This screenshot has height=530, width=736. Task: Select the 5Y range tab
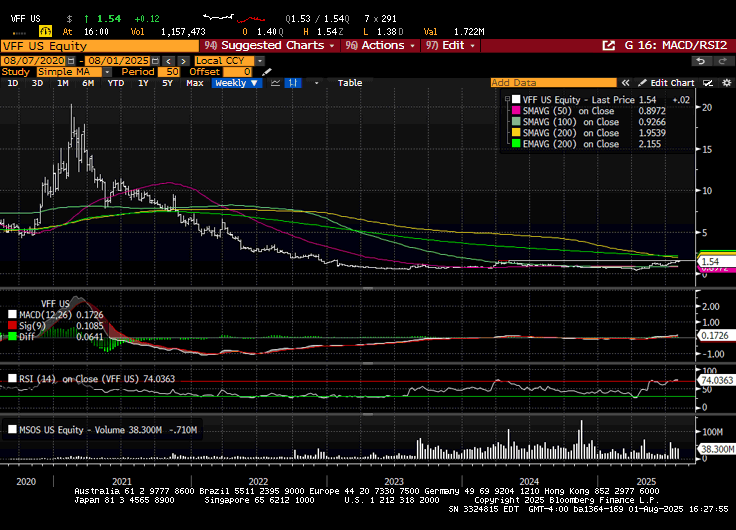click(167, 83)
